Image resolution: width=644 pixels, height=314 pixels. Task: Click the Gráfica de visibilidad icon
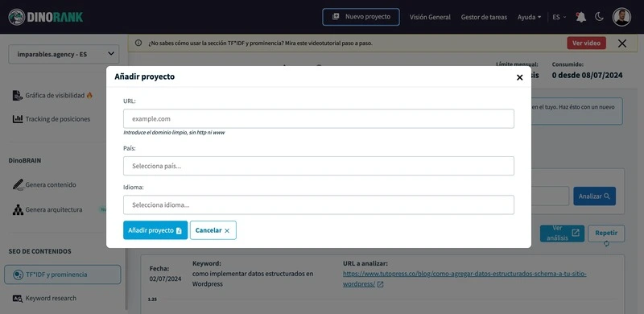[x=18, y=96]
